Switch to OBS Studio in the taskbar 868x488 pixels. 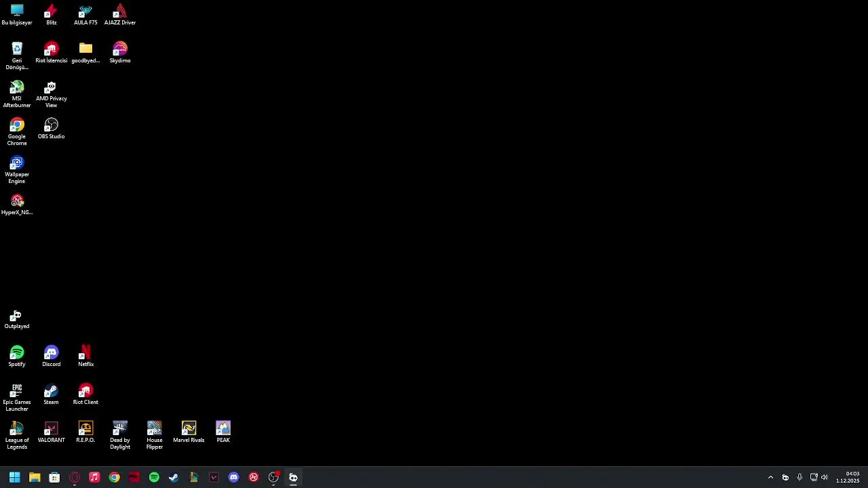[273, 477]
